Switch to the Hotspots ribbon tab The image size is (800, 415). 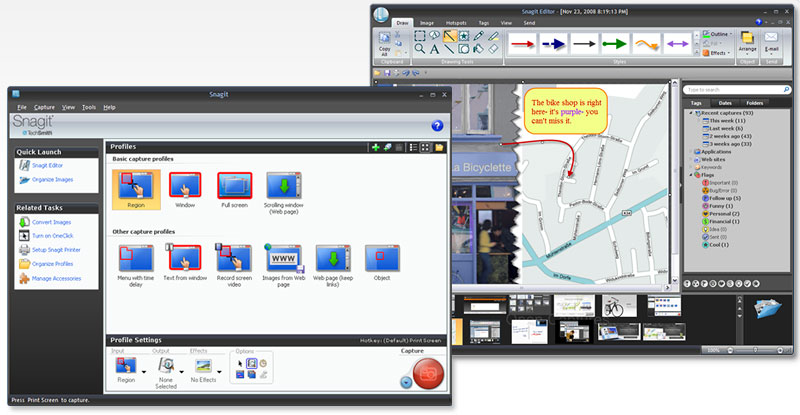456,23
